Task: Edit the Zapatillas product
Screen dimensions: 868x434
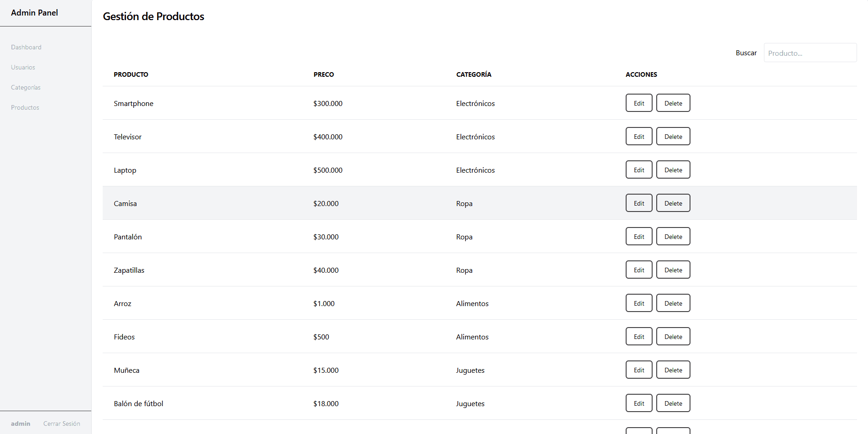Action: 639,270
